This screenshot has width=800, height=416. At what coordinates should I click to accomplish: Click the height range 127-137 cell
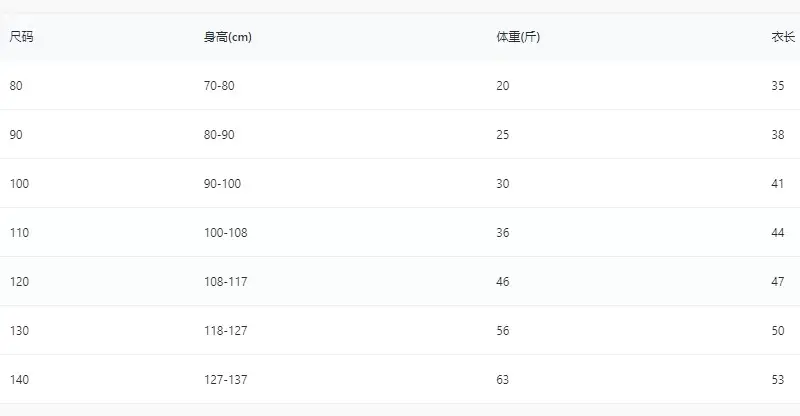coord(226,380)
